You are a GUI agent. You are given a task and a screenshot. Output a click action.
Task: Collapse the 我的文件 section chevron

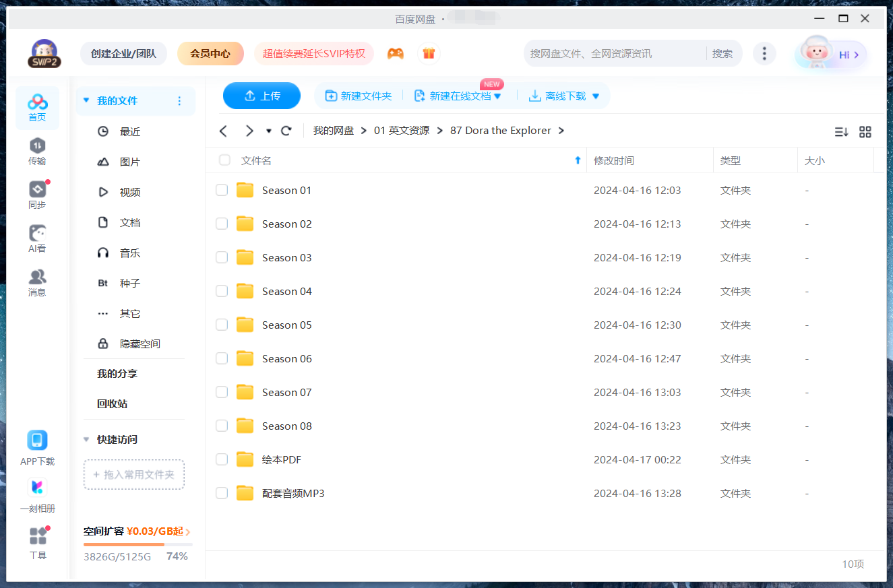point(86,100)
